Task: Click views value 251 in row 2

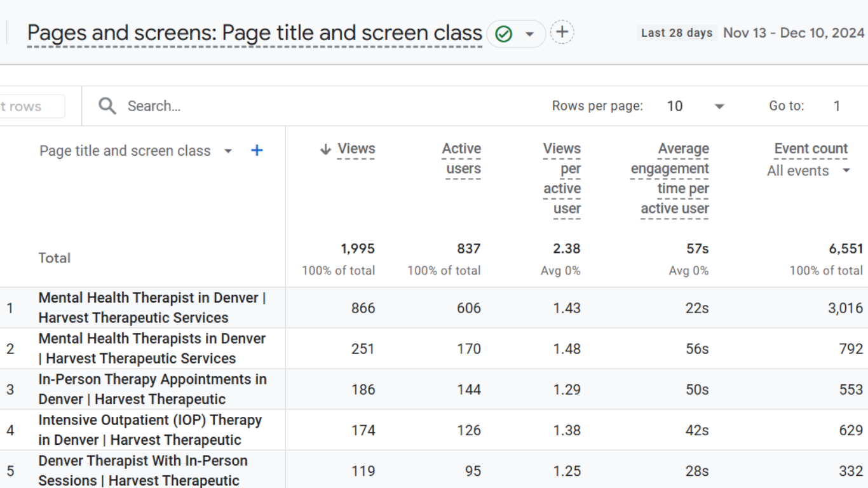Action: pos(363,349)
